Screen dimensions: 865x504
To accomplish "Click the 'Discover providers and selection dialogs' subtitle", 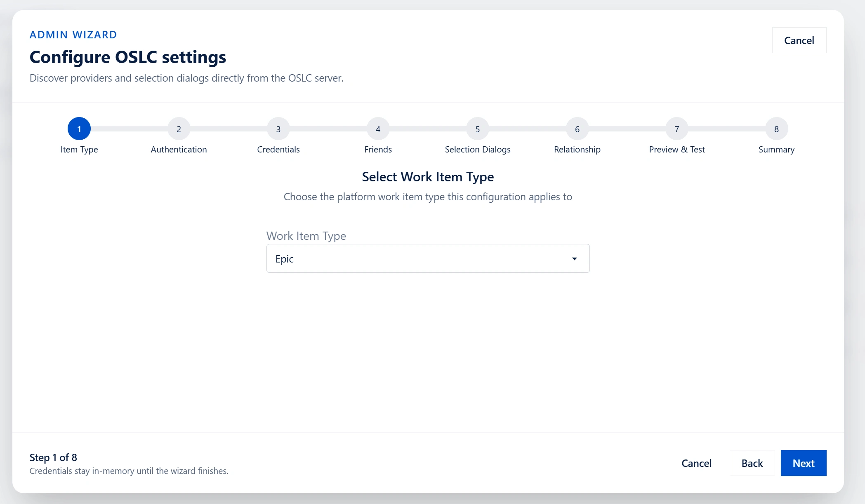I will tap(186, 78).
